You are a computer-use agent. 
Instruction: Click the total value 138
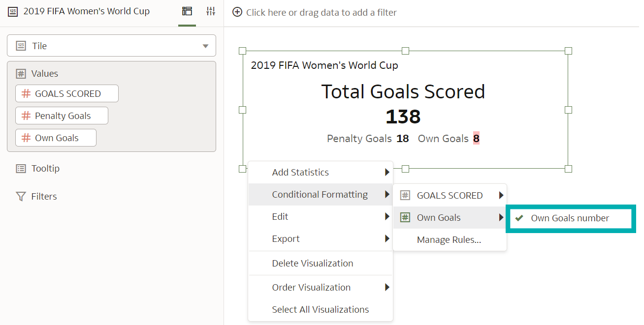coord(403,117)
